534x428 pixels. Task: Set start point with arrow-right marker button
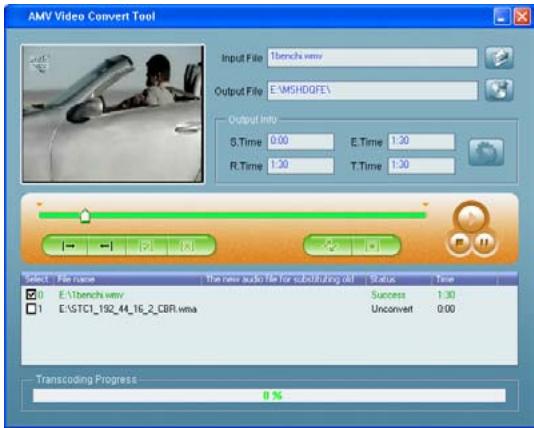(x=68, y=245)
